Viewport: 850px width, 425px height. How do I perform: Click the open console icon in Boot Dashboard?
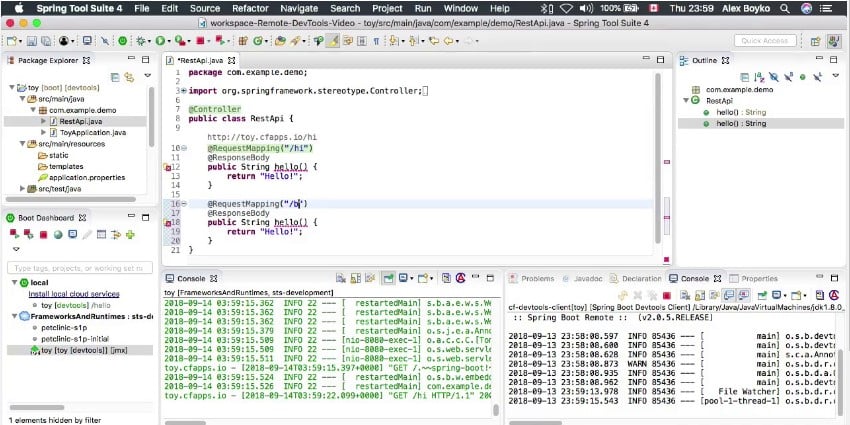(x=72, y=235)
